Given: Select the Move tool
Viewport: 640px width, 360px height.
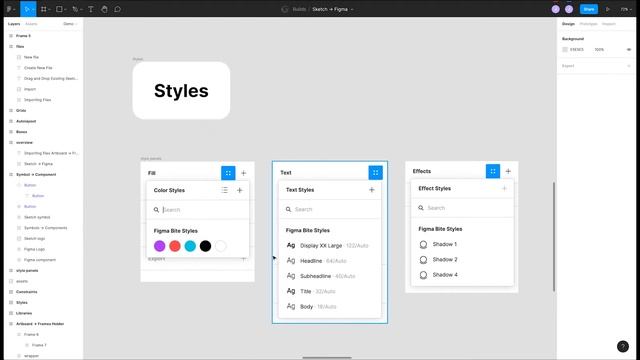Looking at the screenshot, I should pyautogui.click(x=28, y=9).
